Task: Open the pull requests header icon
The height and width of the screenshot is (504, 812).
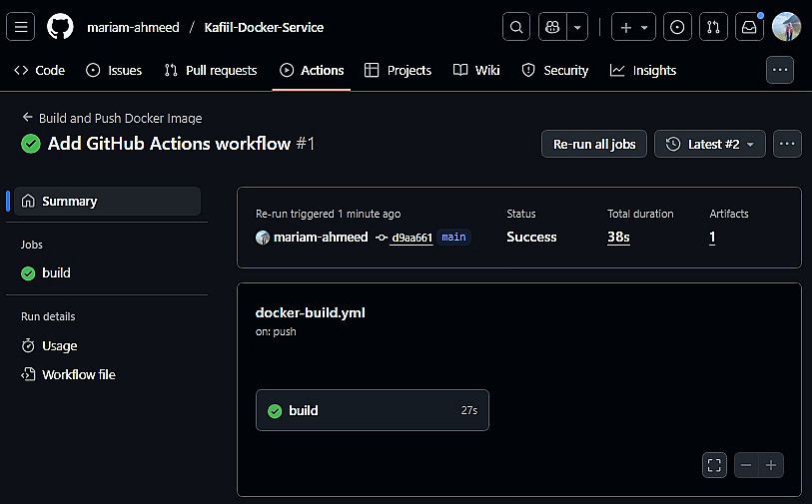Action: [713, 27]
